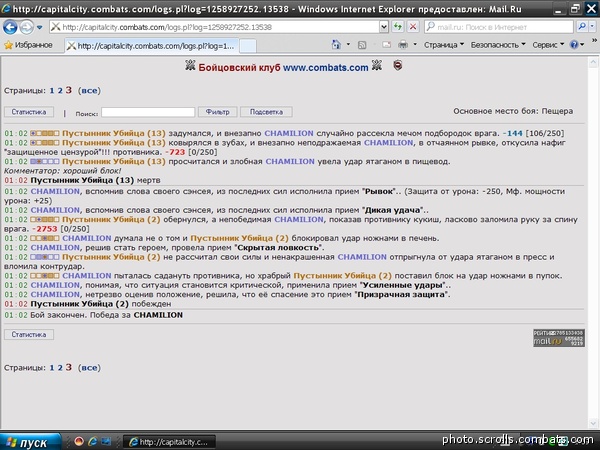
Task: Click the skull icon left of Бойцовский клуб
Action: pos(190,66)
